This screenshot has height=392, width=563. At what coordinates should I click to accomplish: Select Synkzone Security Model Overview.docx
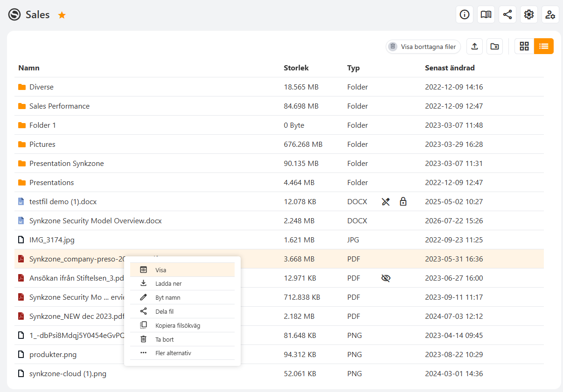coord(96,221)
